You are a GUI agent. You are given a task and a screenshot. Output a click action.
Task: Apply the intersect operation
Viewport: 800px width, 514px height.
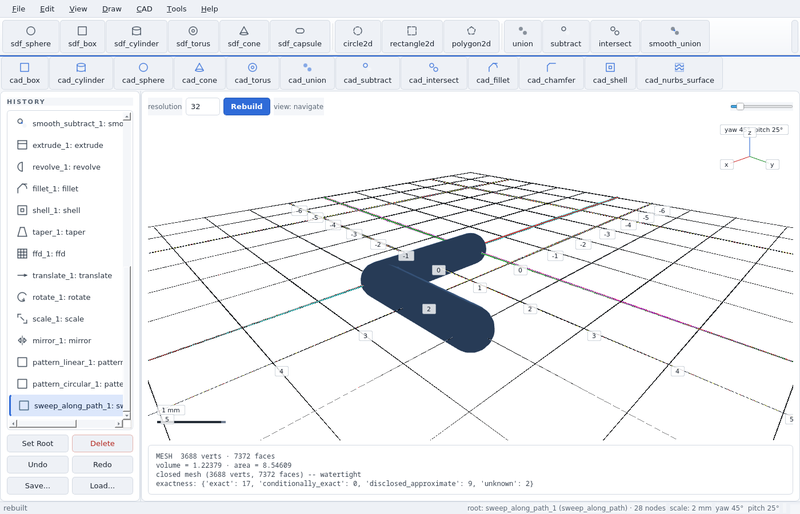[615, 37]
